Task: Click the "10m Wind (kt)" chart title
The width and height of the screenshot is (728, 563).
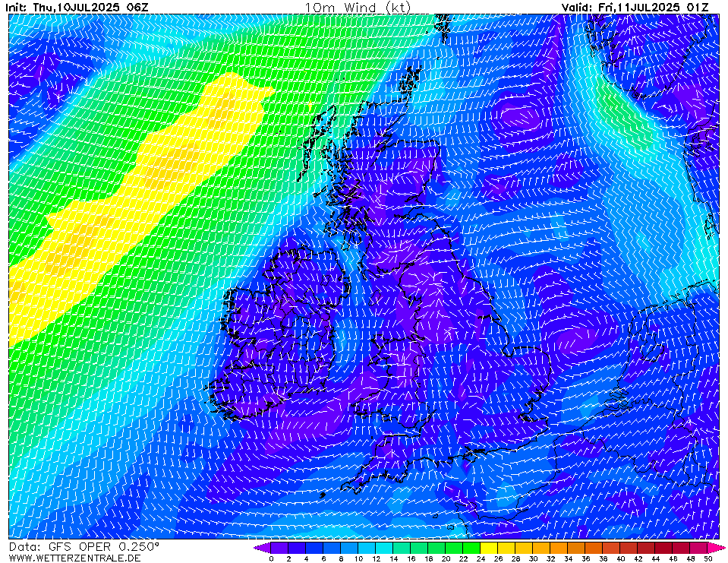Action: 358,8
